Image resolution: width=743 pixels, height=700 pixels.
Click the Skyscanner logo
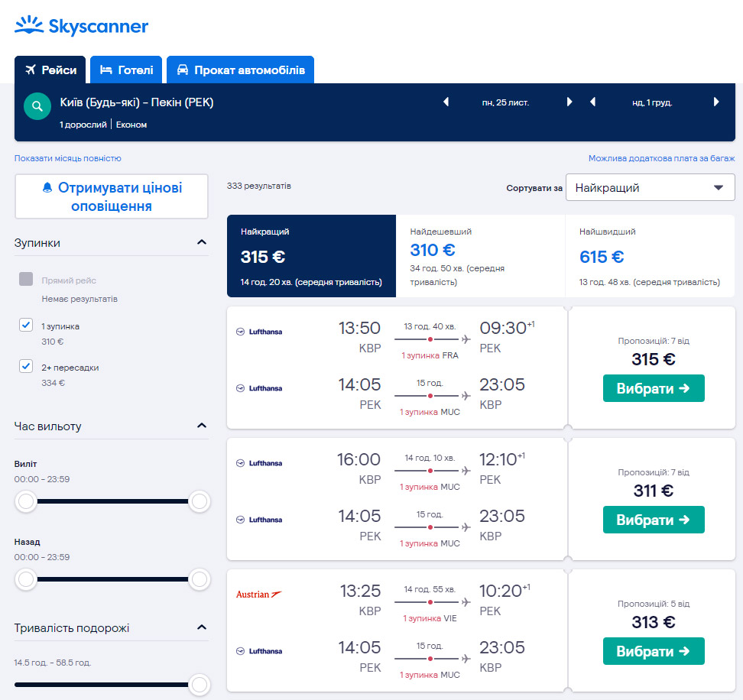(81, 25)
